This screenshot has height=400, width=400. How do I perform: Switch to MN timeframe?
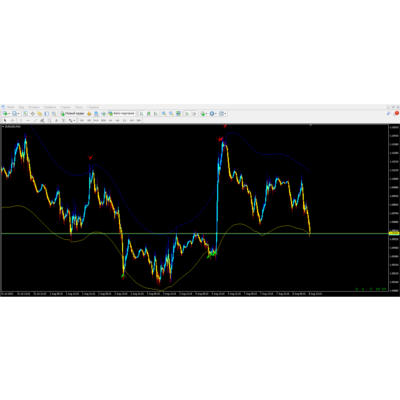click(x=138, y=120)
